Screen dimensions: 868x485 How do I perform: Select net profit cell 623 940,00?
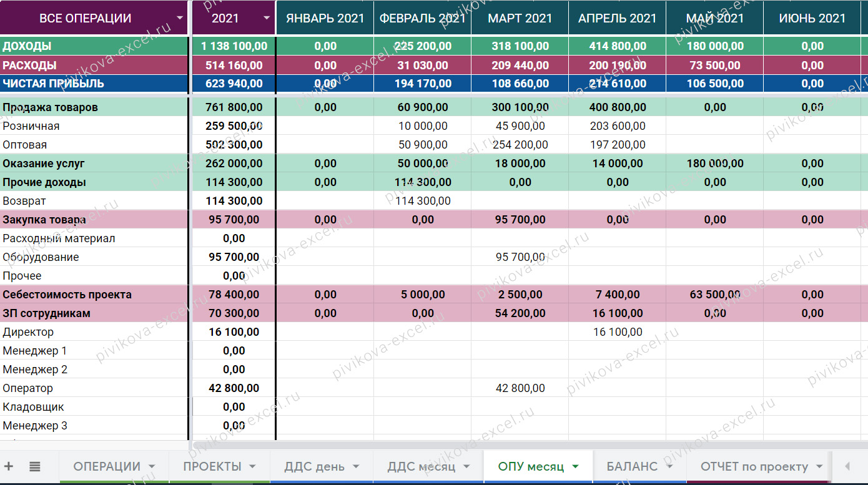point(234,84)
